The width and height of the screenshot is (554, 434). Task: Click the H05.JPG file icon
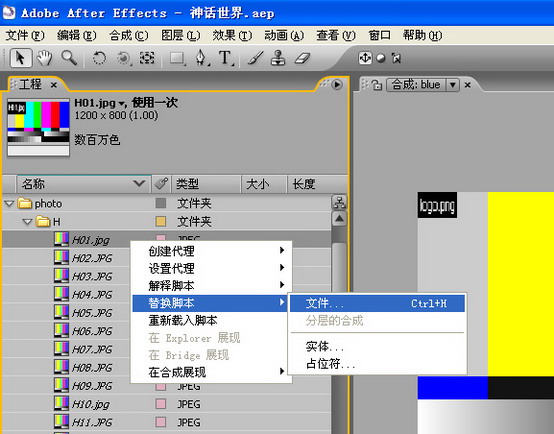61,312
